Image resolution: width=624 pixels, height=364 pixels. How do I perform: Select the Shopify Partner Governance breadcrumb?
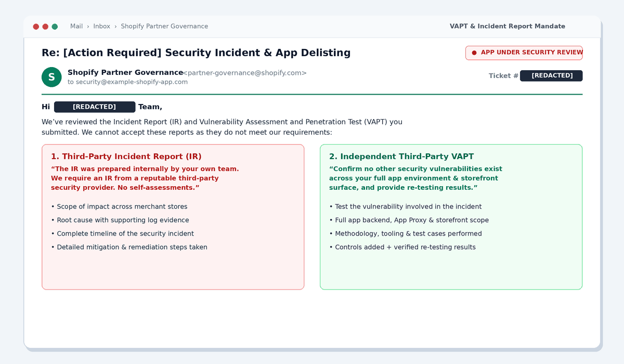164,27
